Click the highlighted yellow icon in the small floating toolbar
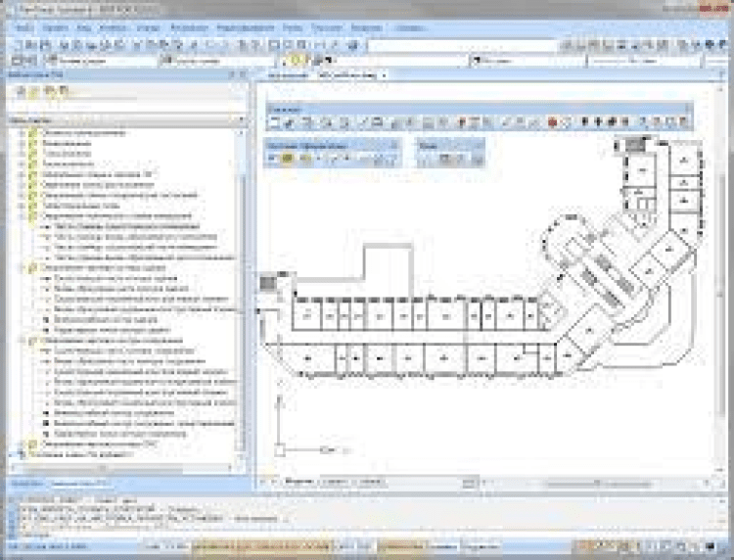 click(288, 159)
